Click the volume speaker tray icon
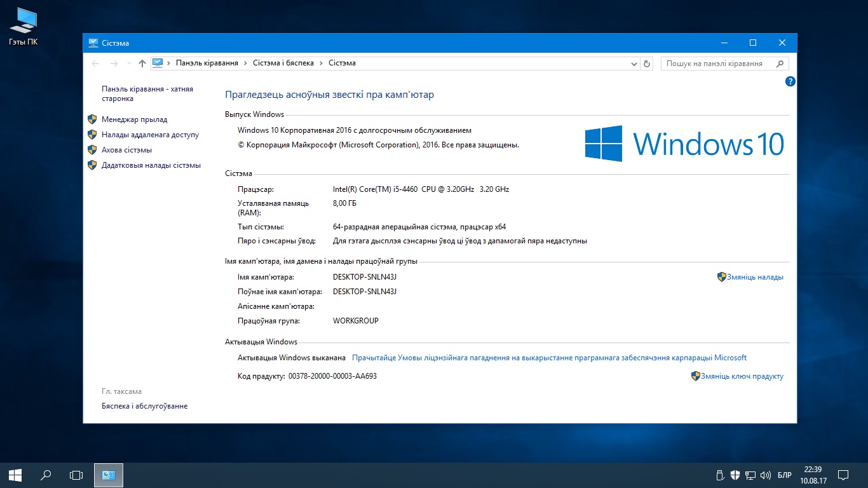This screenshot has height=488, width=868. coord(766,475)
